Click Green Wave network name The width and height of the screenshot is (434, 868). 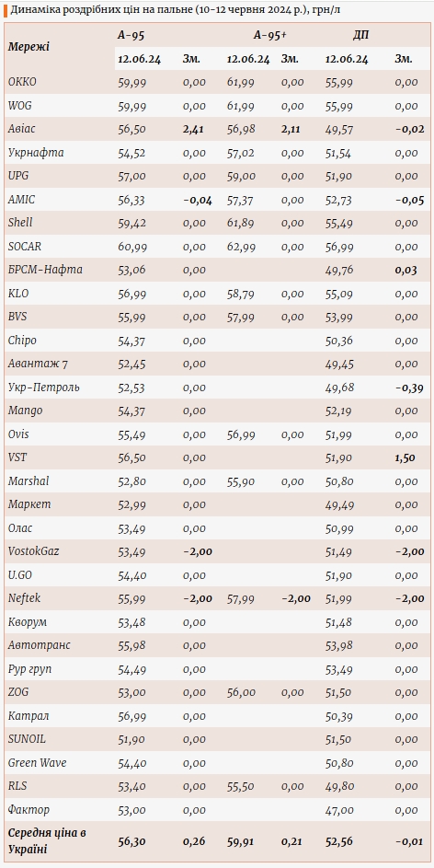point(37,763)
